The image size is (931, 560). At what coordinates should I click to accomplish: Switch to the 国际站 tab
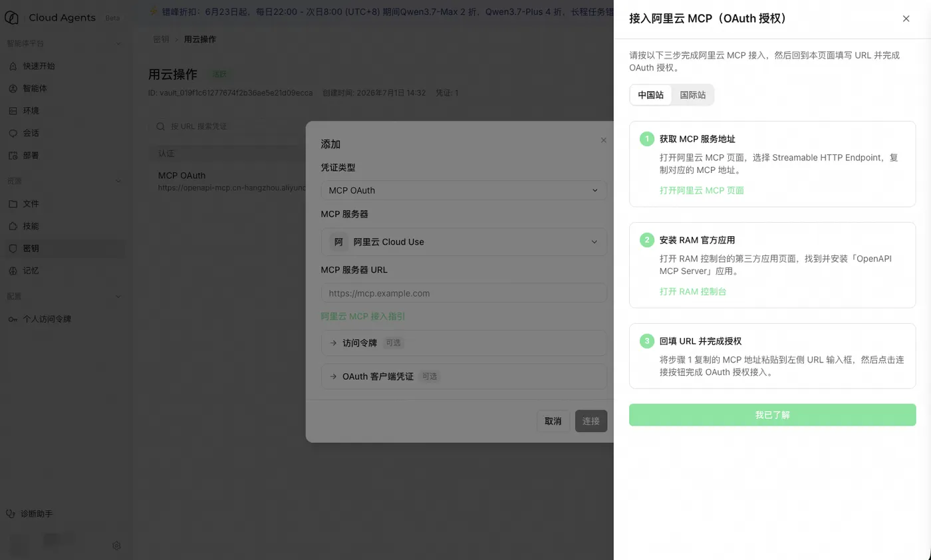[x=693, y=95]
